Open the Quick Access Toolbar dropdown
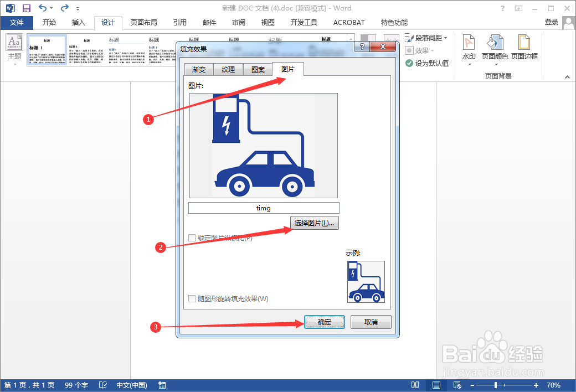The image size is (576, 392). [78, 8]
